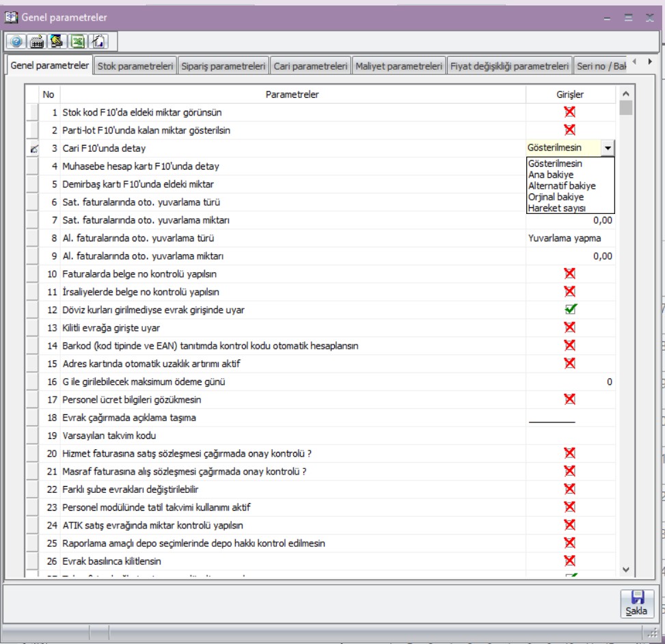Click the vertical scrollbar down arrow
The width and height of the screenshot is (665, 644).
pos(625,569)
